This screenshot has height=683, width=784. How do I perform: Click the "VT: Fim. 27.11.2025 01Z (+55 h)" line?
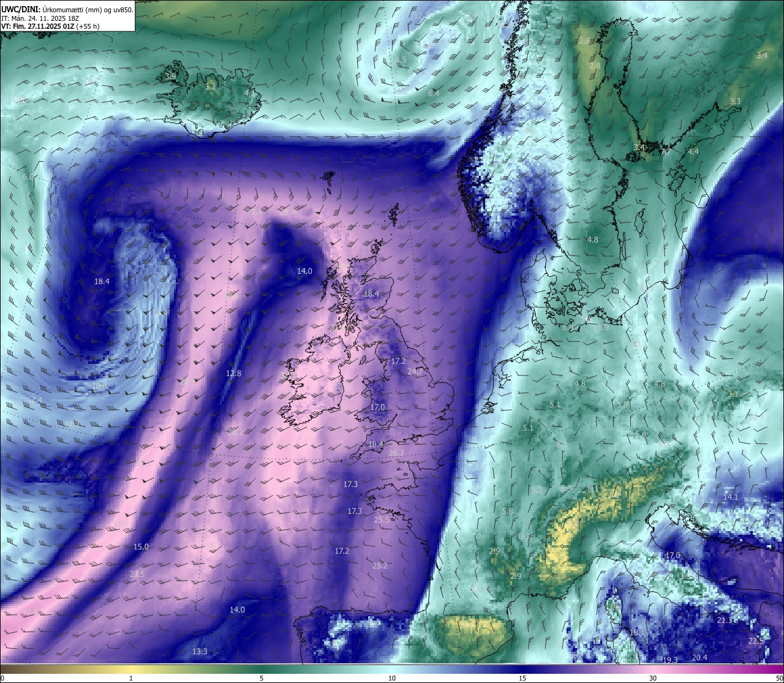pyautogui.click(x=50, y=26)
